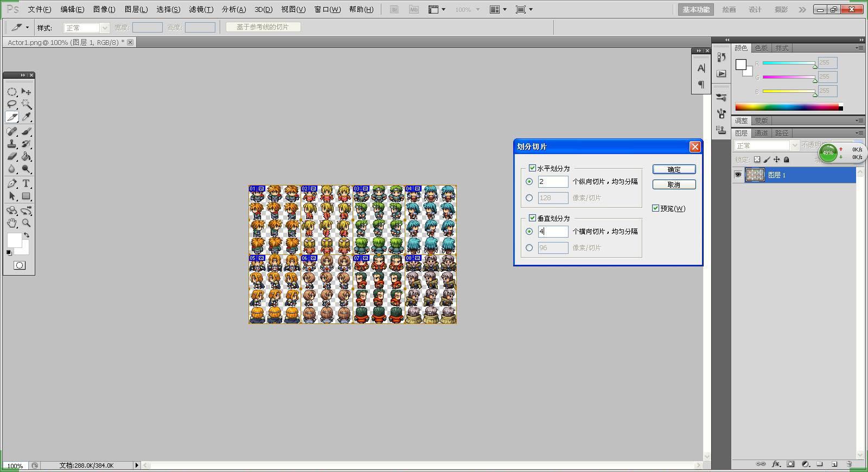
Task: Click lock position icon in Layers panel
Action: pyautogui.click(x=777, y=160)
